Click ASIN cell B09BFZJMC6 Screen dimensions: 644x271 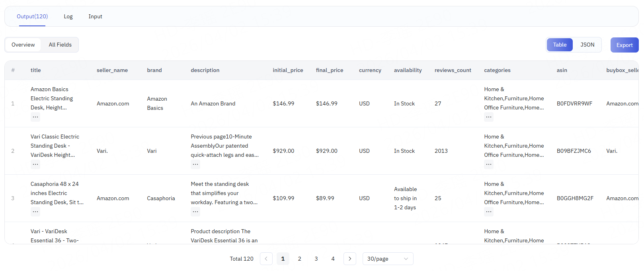click(x=574, y=151)
